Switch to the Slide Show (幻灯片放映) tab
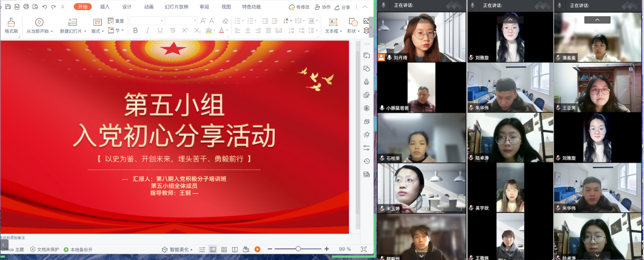Viewport: 644px width, 260px height. click(177, 7)
